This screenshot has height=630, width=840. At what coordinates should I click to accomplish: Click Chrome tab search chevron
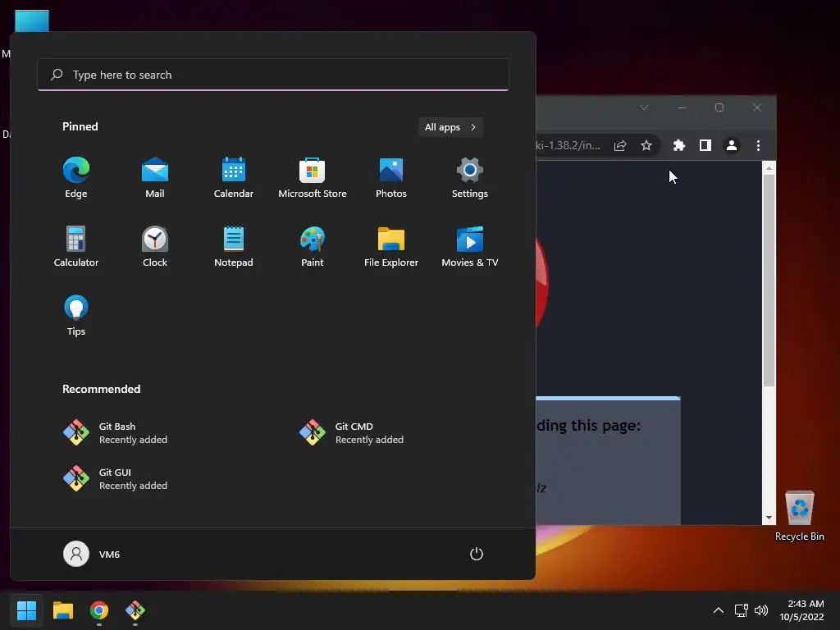click(644, 107)
